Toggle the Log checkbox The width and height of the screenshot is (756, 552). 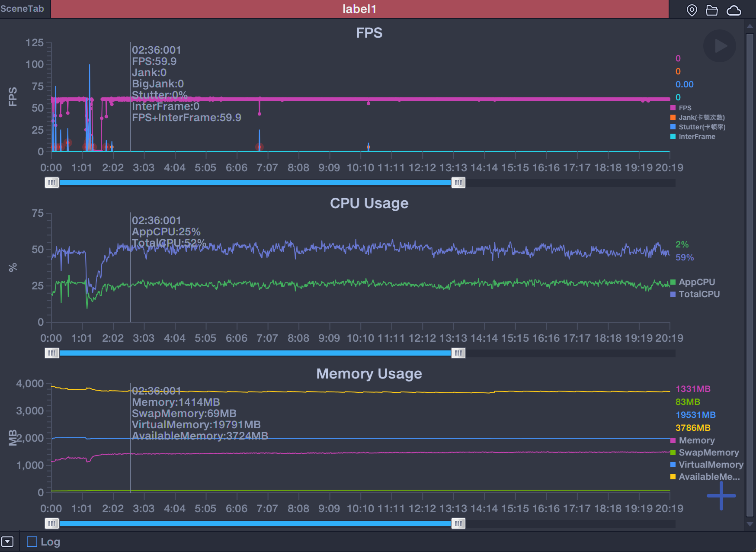[x=32, y=542]
